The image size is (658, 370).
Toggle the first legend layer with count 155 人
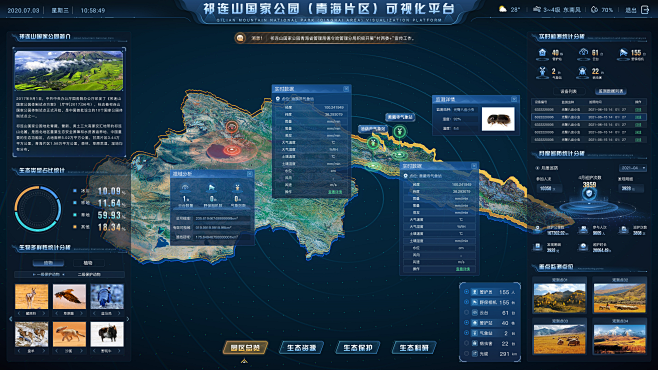point(466,292)
